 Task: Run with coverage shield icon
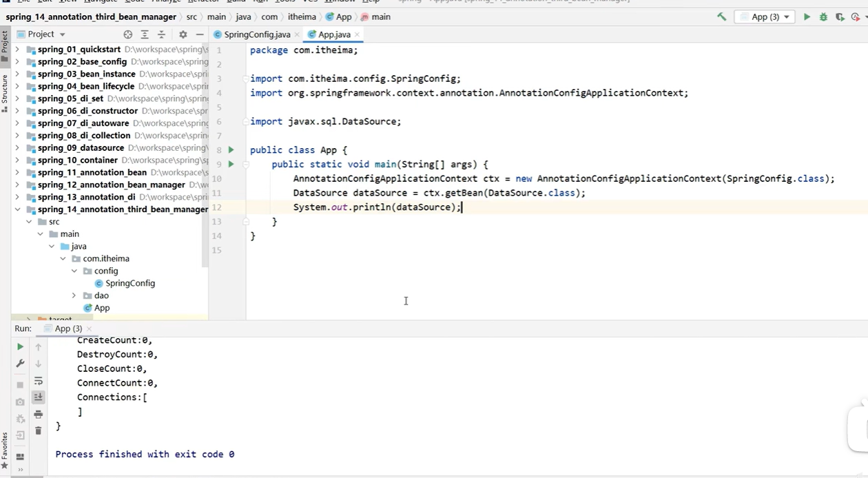click(x=839, y=17)
